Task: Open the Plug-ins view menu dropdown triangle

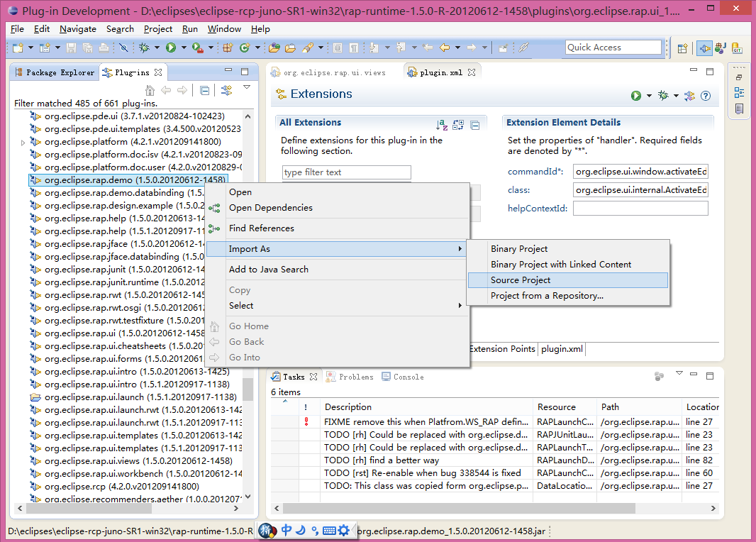Action: (247, 88)
